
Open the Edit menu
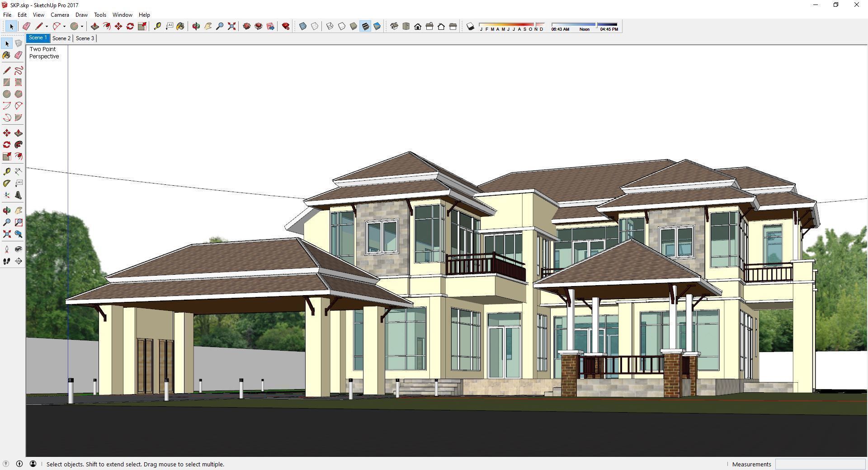pyautogui.click(x=22, y=15)
